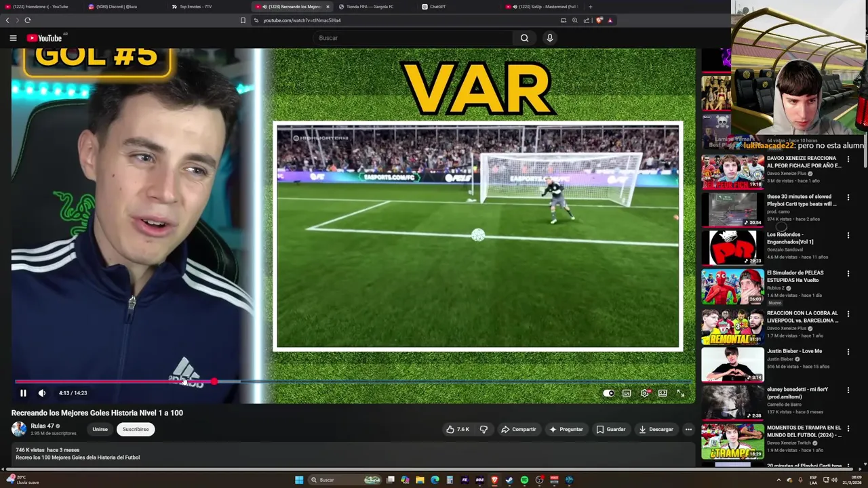Open Los Redondos Enganchados video thumbnail
This screenshot has height=488, width=868.
coord(732,247)
